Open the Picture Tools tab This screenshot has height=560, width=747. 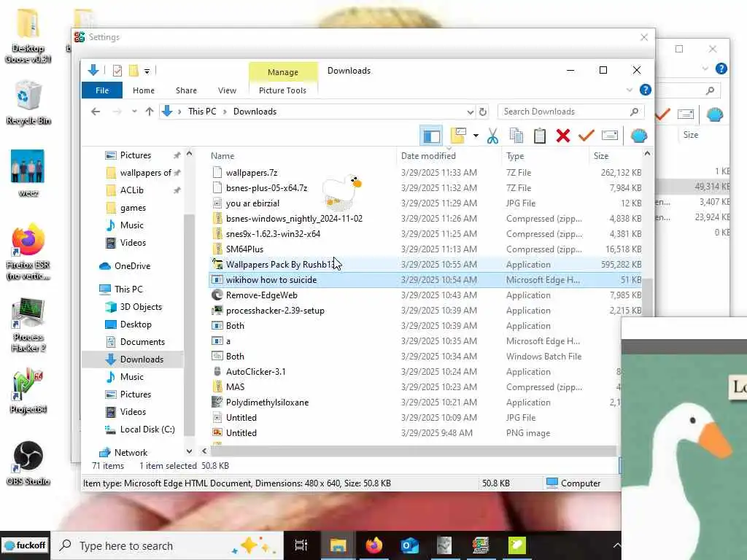click(282, 90)
